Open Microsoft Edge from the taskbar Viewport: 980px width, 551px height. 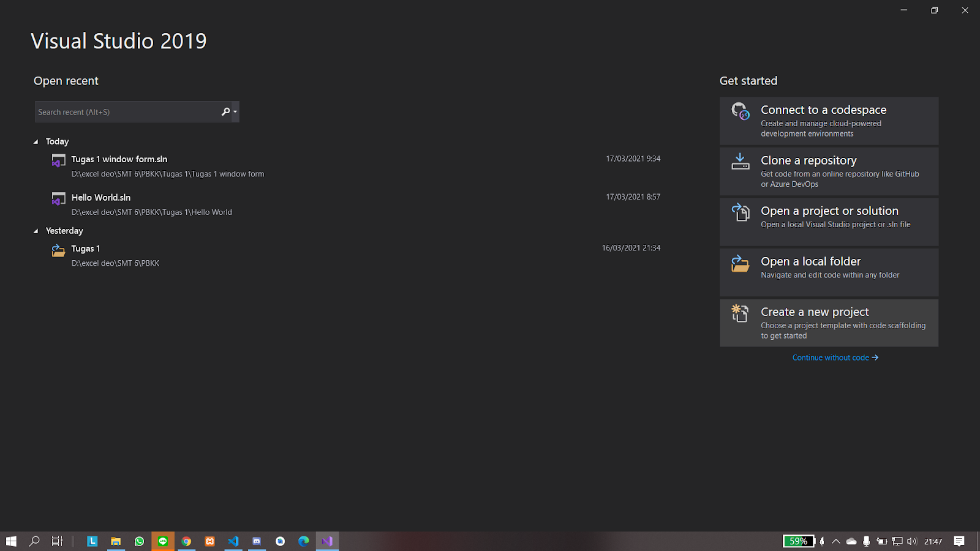(x=304, y=541)
